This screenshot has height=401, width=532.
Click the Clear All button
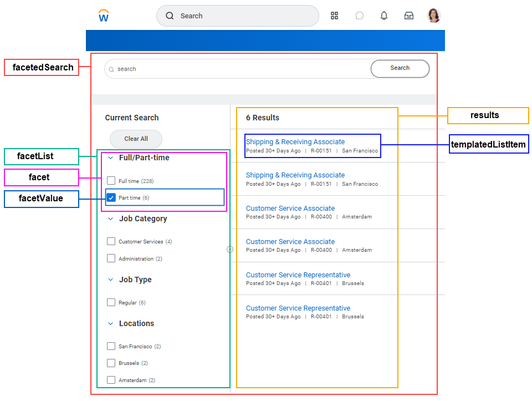click(x=136, y=139)
